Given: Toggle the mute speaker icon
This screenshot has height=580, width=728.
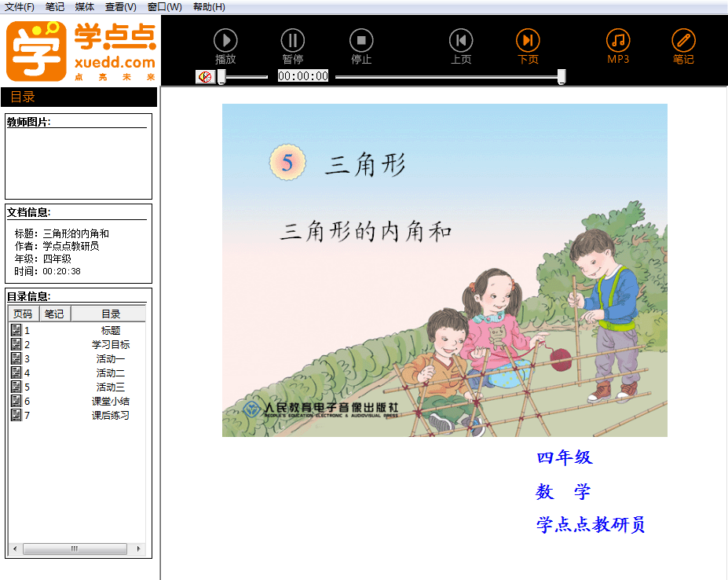Looking at the screenshot, I should pyautogui.click(x=205, y=77).
